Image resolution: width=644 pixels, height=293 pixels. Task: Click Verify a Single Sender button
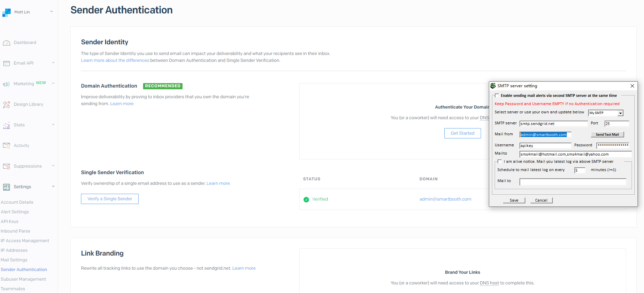[110, 199]
